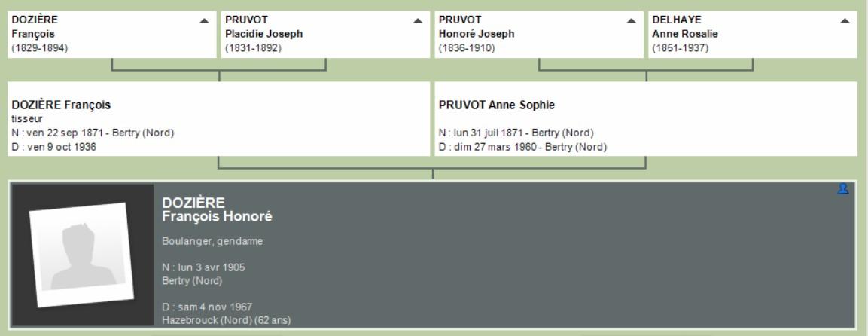The height and width of the screenshot is (336, 868).
Task: Expand ancestors above PRUVOT Placidie Joseph
Action: [x=418, y=21]
